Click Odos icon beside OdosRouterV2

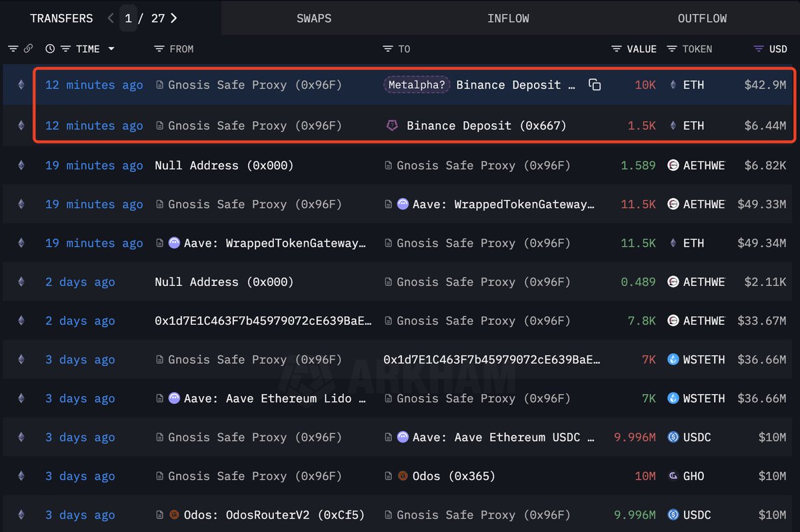[x=173, y=515]
